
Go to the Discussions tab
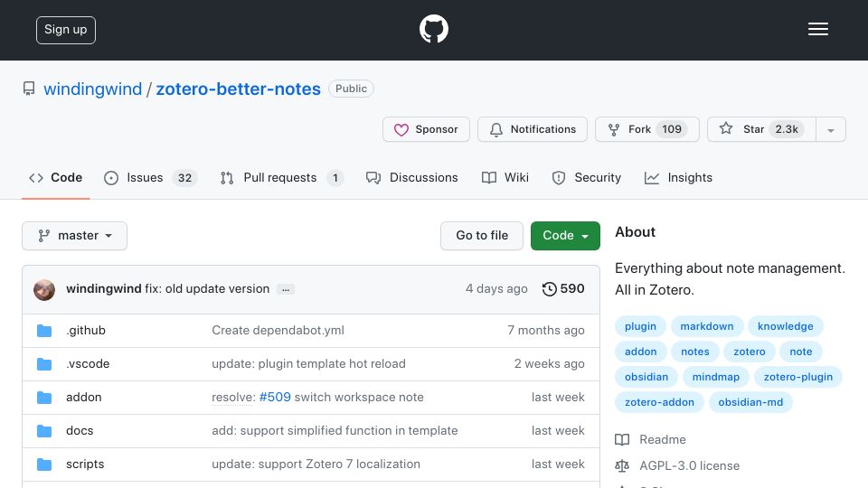(x=412, y=178)
